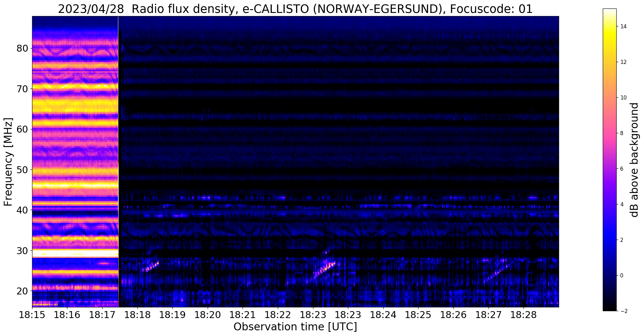Click the 'Frequency [MHz]' y-axis label

(8, 162)
